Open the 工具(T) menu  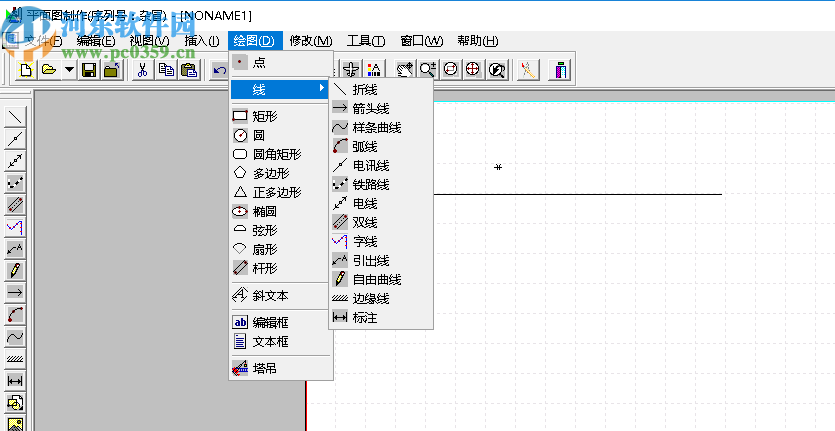coord(366,41)
